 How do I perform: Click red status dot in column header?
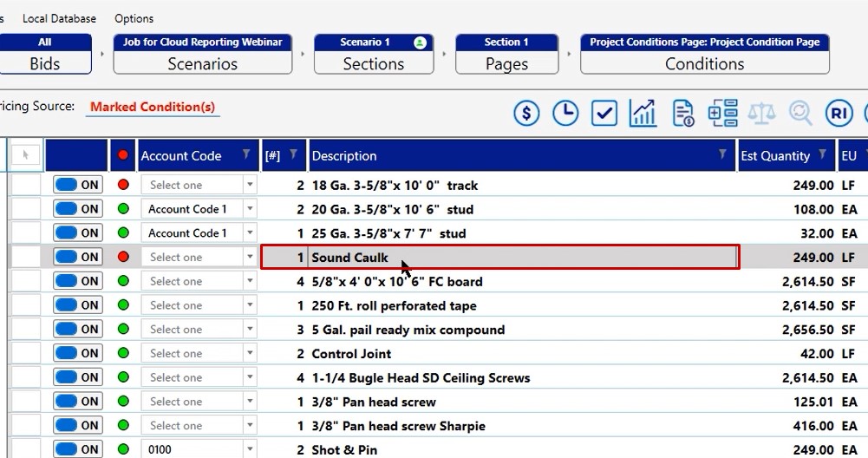click(122, 155)
